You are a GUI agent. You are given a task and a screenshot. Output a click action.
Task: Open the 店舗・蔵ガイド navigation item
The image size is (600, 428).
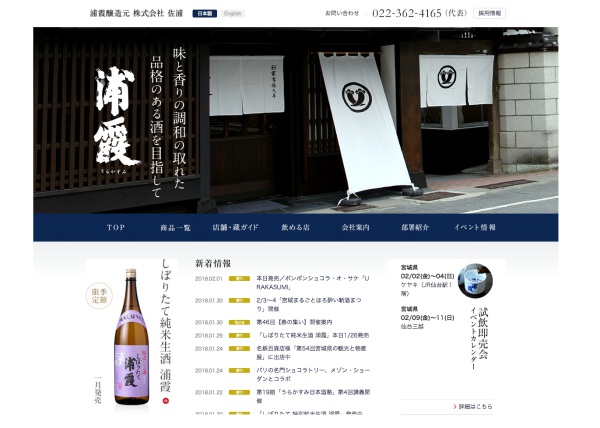(x=235, y=227)
